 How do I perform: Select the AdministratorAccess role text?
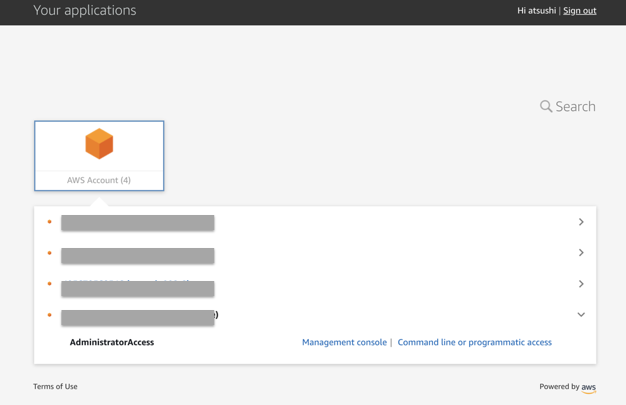point(112,342)
